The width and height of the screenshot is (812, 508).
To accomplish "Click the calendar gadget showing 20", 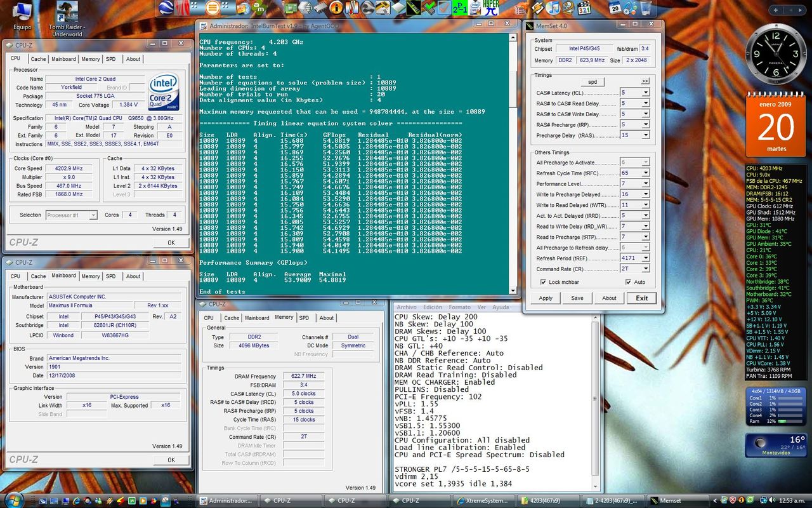I will (x=776, y=124).
